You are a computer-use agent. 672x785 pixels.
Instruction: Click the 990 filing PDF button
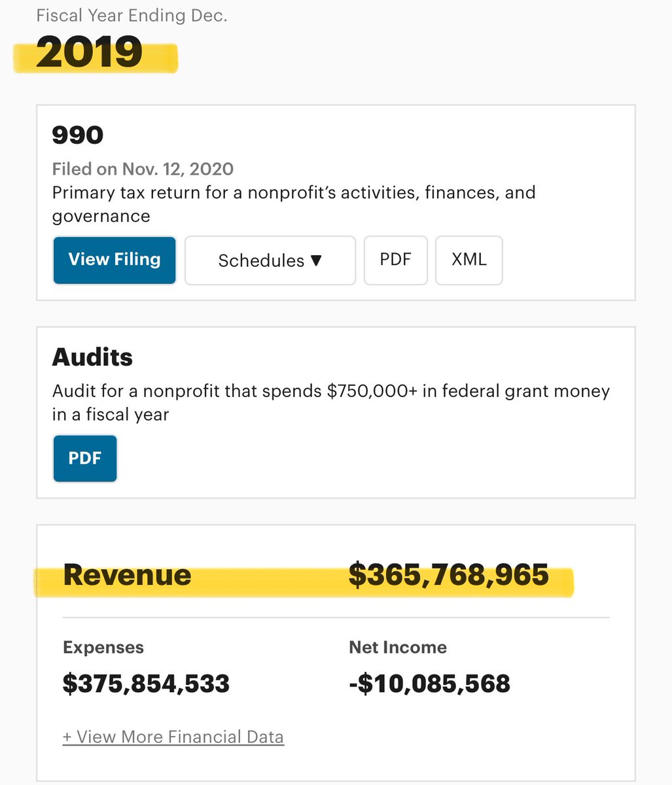[x=395, y=260]
